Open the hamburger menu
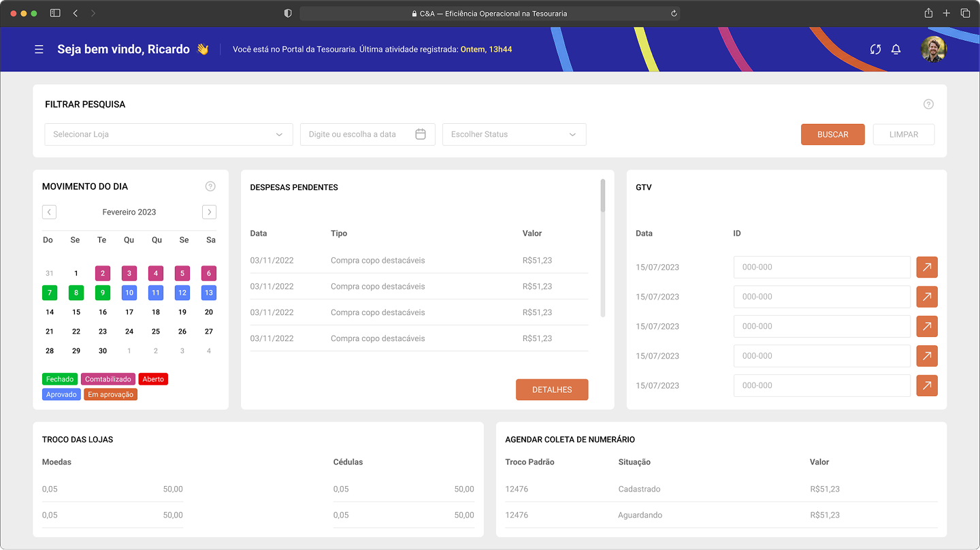980x550 pixels. (x=39, y=49)
